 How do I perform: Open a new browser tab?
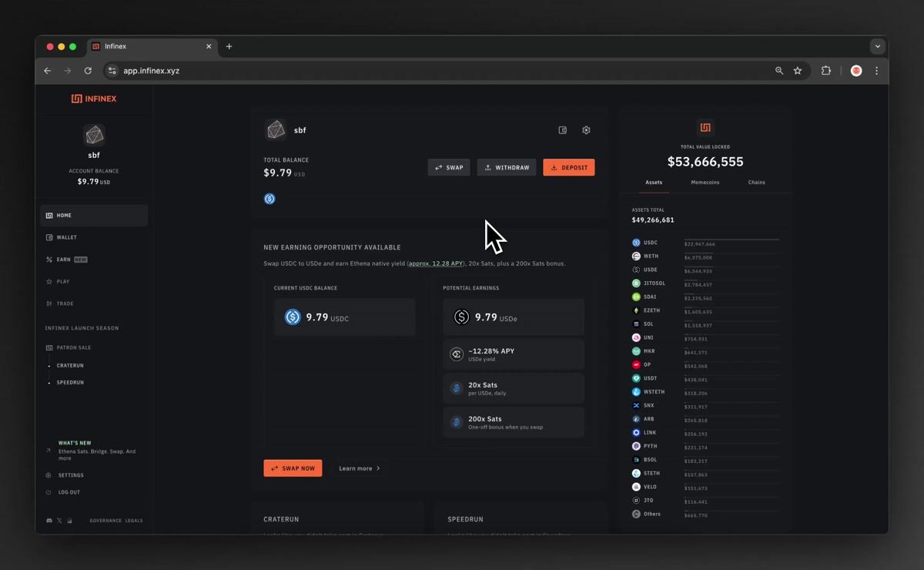click(229, 47)
